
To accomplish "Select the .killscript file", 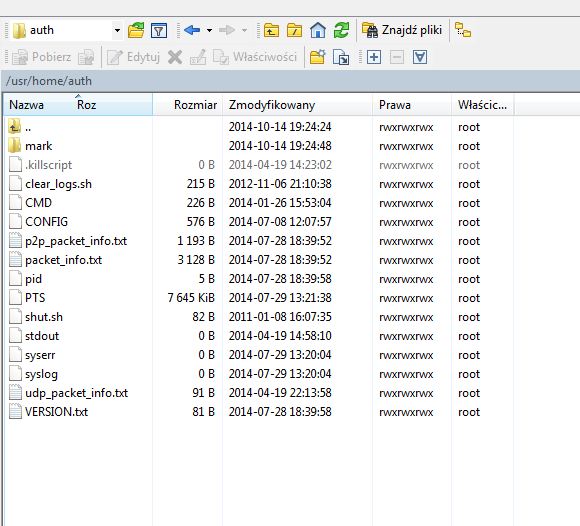I will click(x=259, y=165).
